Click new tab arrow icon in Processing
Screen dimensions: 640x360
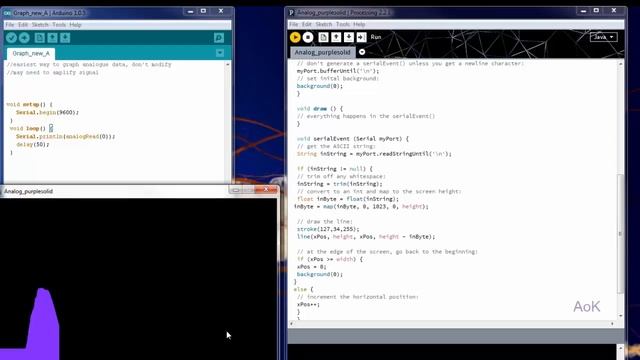point(362,52)
